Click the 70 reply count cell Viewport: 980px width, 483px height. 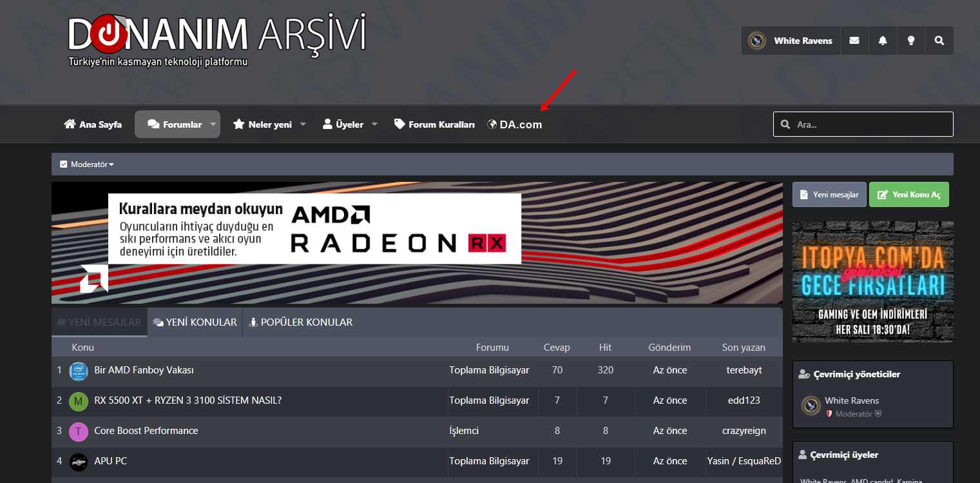[x=557, y=370]
